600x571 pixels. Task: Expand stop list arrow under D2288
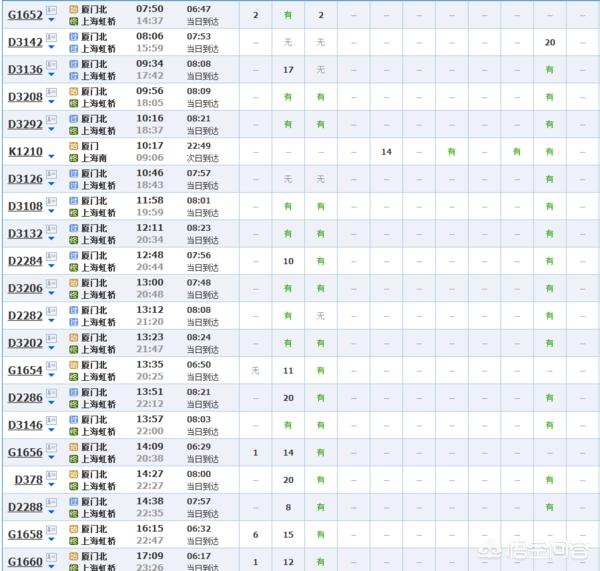point(51,512)
